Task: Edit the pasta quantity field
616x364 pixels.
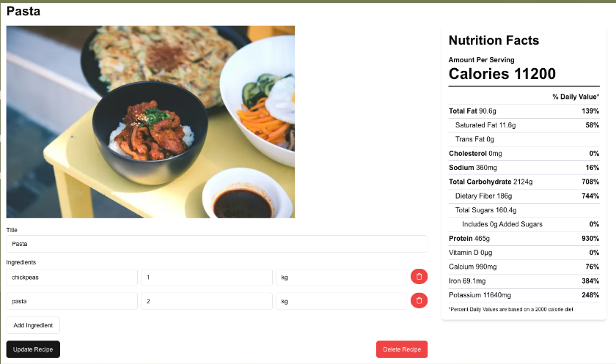Action: (x=207, y=301)
